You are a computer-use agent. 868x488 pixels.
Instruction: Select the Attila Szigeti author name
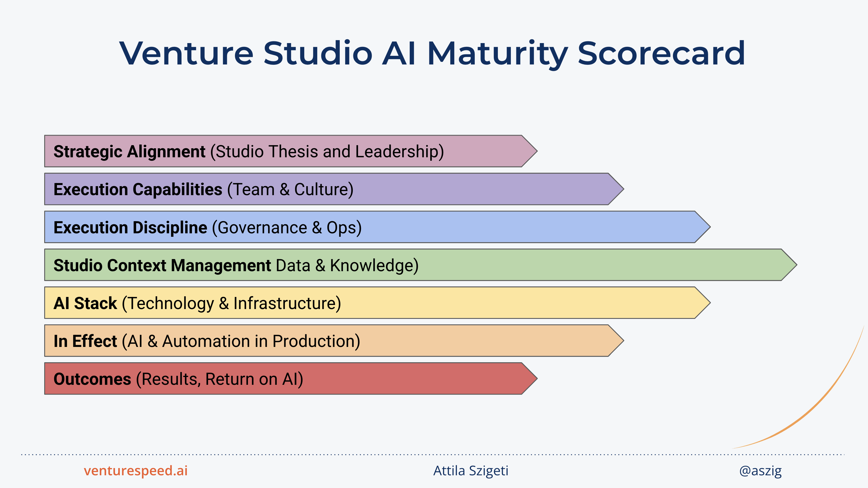coord(471,471)
